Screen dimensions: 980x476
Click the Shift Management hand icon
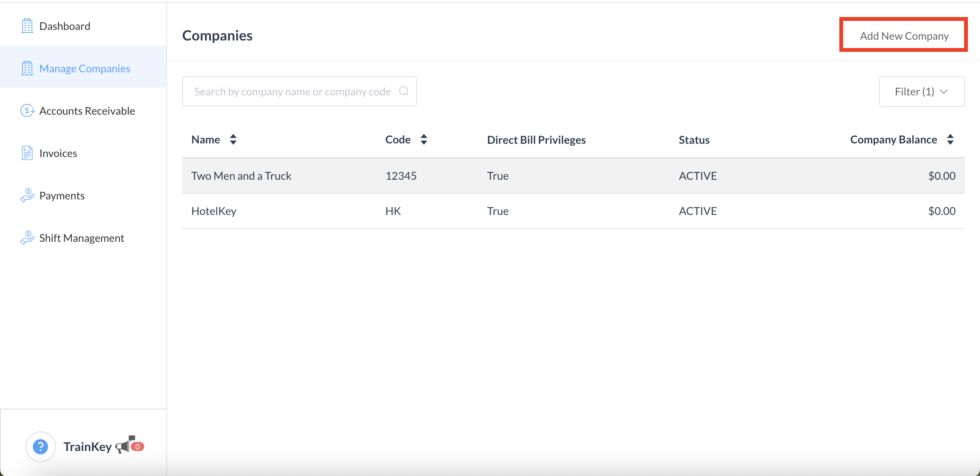click(x=27, y=238)
